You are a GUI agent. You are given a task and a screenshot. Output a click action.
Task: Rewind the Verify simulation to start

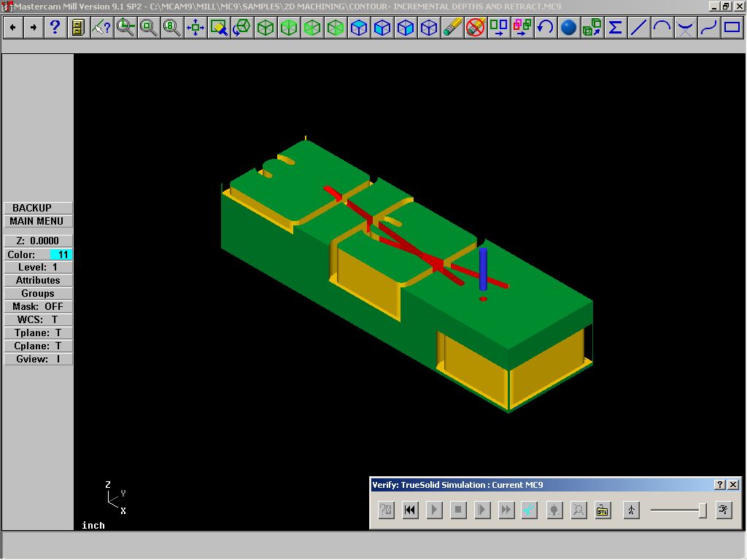coord(410,510)
